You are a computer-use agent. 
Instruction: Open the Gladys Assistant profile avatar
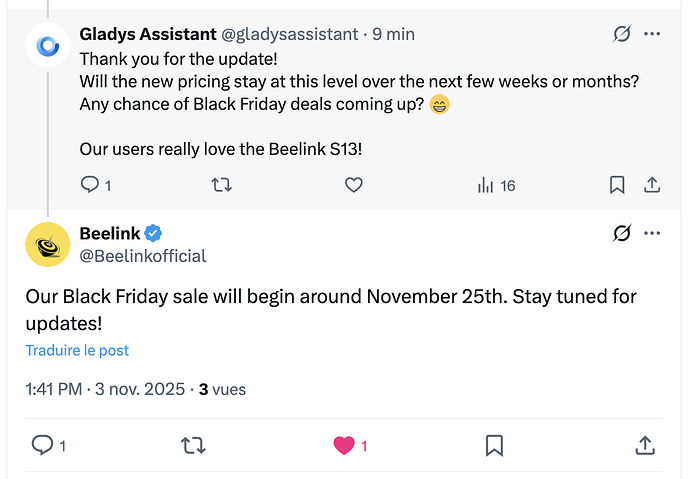coord(47,45)
